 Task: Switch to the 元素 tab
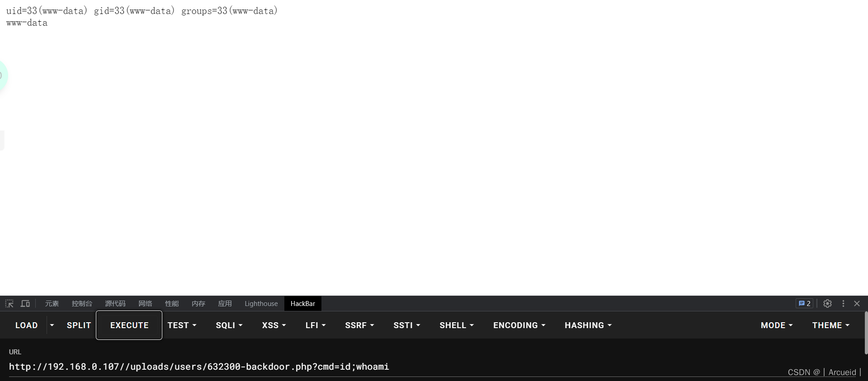52,304
